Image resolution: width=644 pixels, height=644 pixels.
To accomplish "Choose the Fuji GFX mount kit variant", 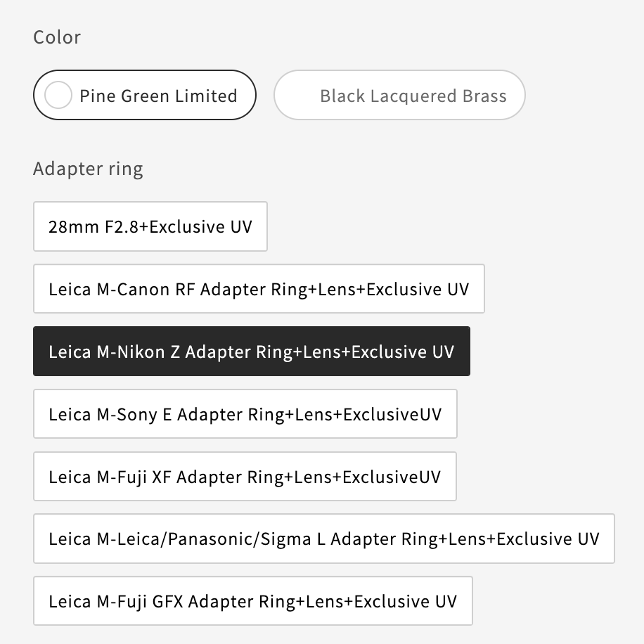I will tap(253, 601).
